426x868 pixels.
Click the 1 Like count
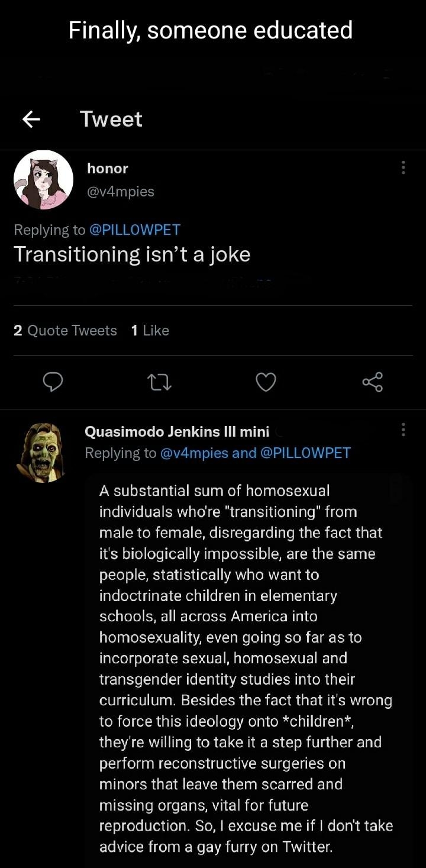(150, 330)
